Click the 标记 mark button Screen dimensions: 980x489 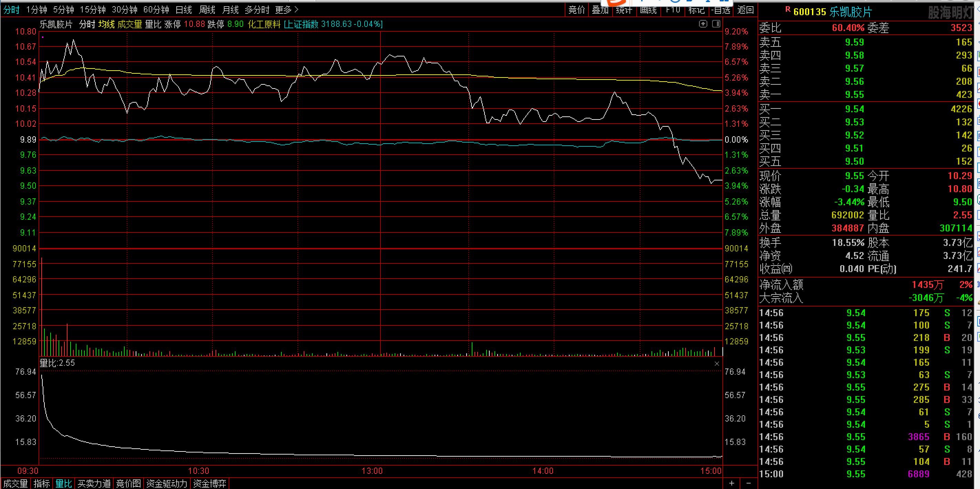click(x=697, y=10)
